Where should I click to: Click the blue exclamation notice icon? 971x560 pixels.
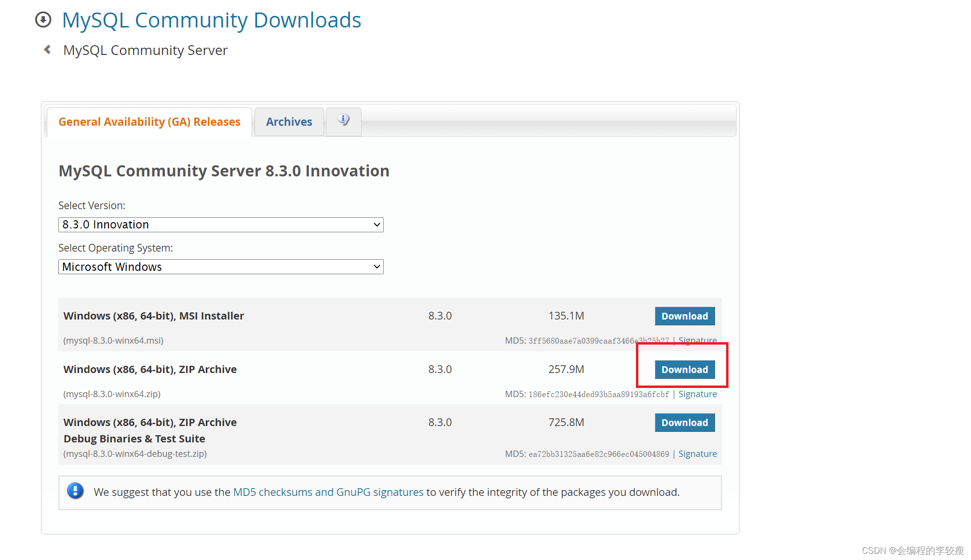click(x=75, y=491)
